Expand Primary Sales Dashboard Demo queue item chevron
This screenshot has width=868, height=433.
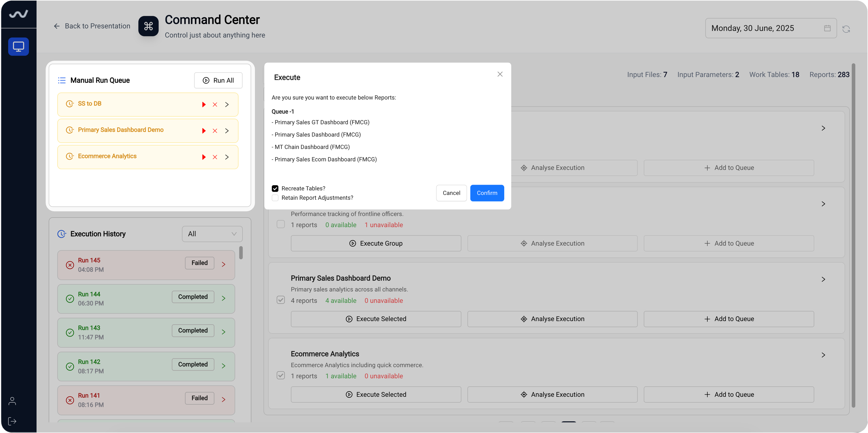coord(227,131)
